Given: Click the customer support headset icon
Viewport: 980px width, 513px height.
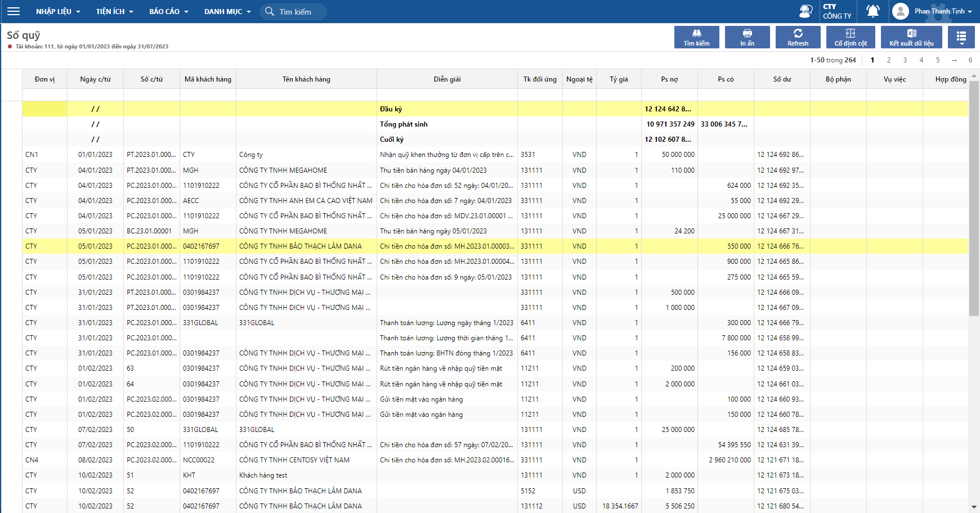Looking at the screenshot, I should tap(806, 11).
